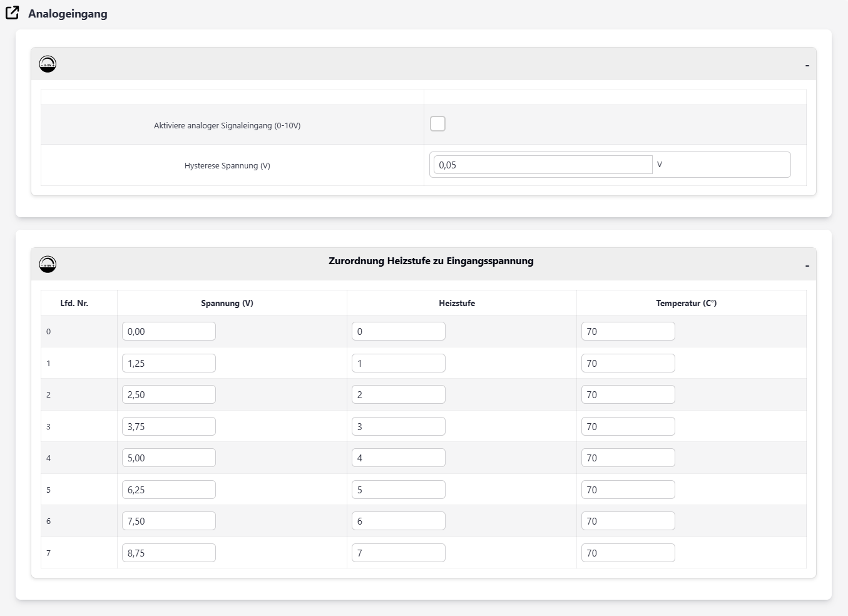
Task: Click the Temperatur field in row 0
Action: point(628,332)
